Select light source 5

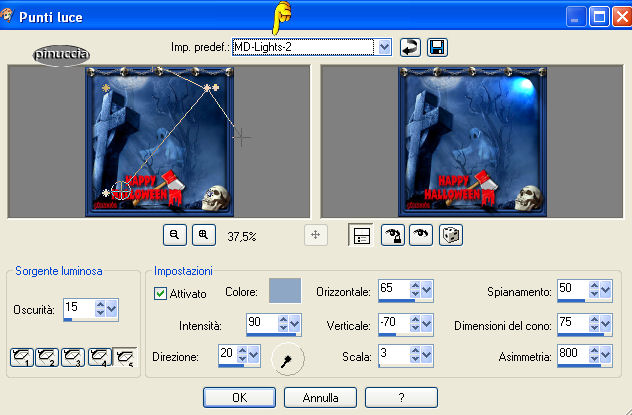click(125, 357)
